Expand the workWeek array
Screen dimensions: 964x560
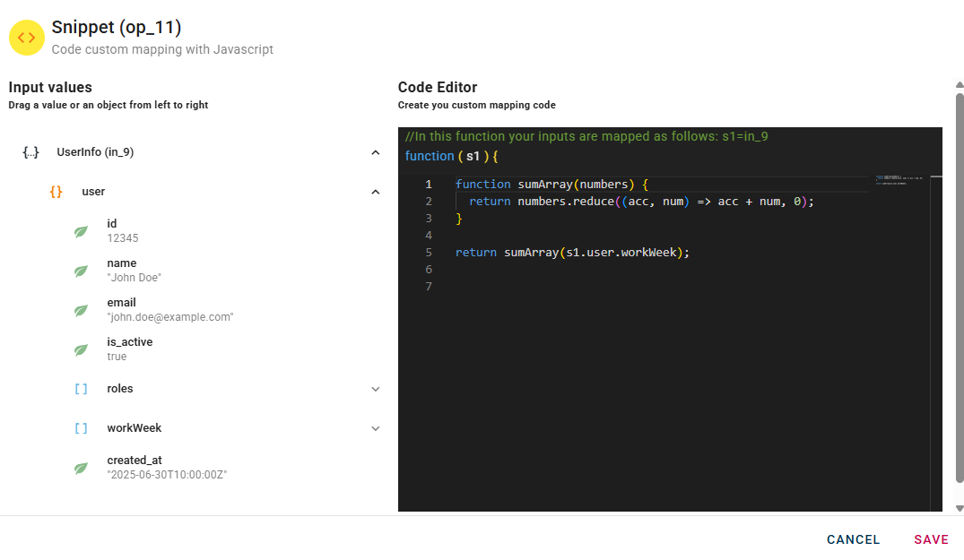click(376, 428)
